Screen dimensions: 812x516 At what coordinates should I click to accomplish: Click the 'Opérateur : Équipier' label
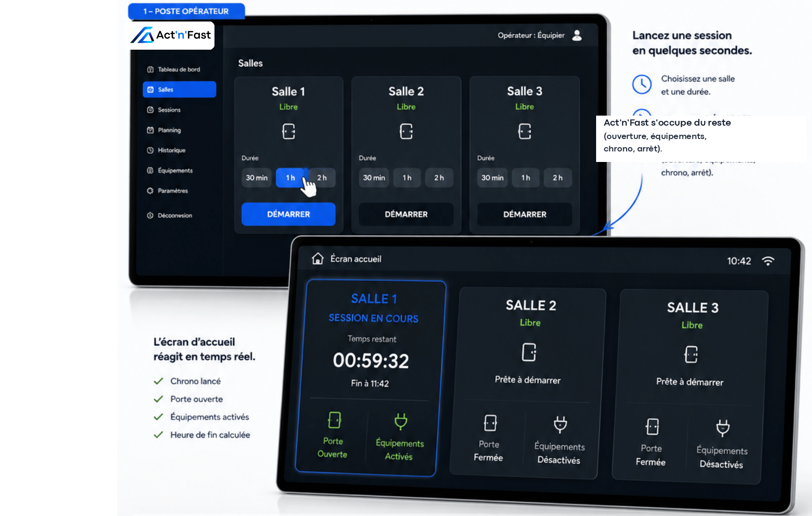[x=531, y=35]
